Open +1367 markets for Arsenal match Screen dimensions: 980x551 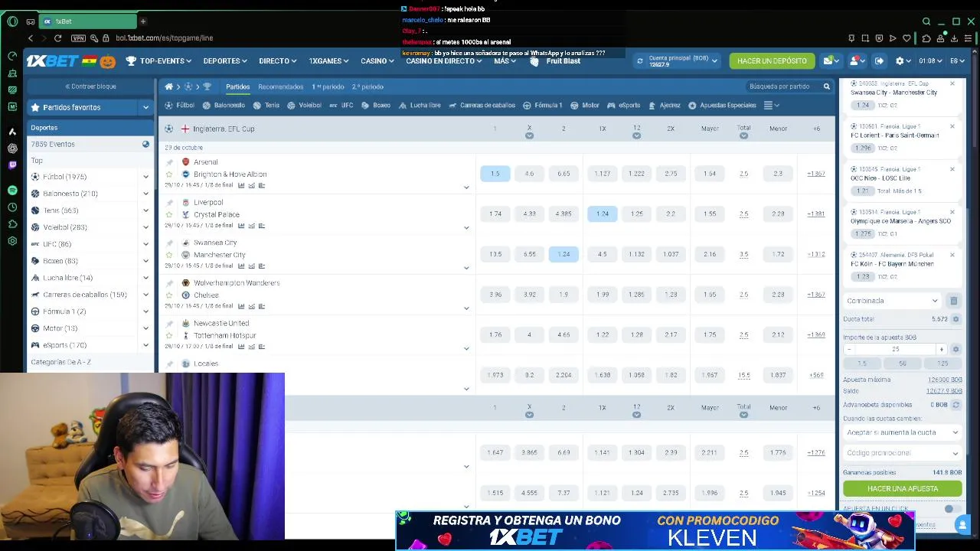point(816,174)
